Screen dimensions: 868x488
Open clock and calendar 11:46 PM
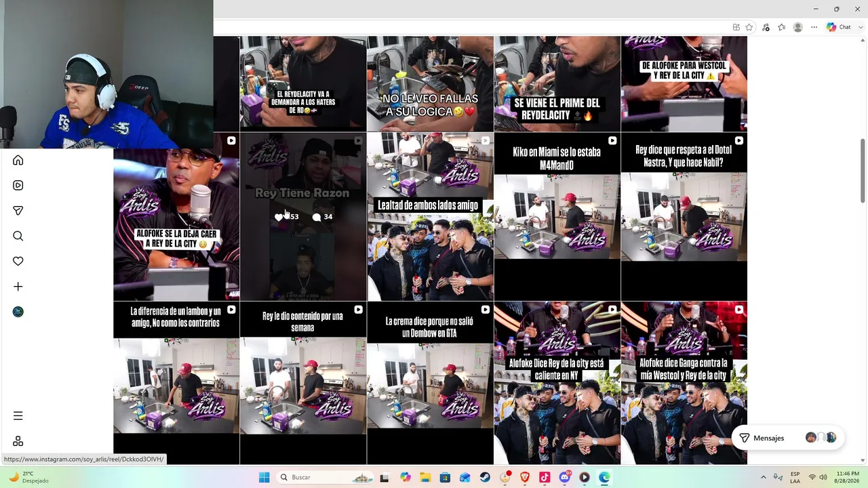[848, 477]
